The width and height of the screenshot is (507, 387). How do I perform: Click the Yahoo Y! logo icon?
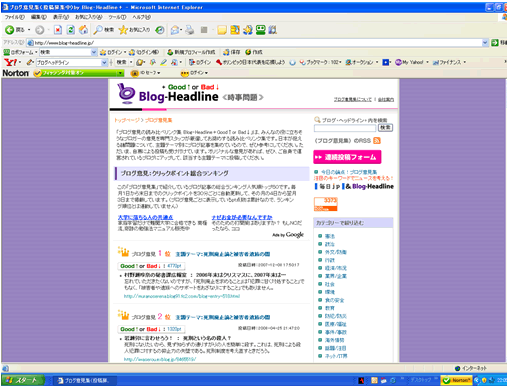(10, 62)
